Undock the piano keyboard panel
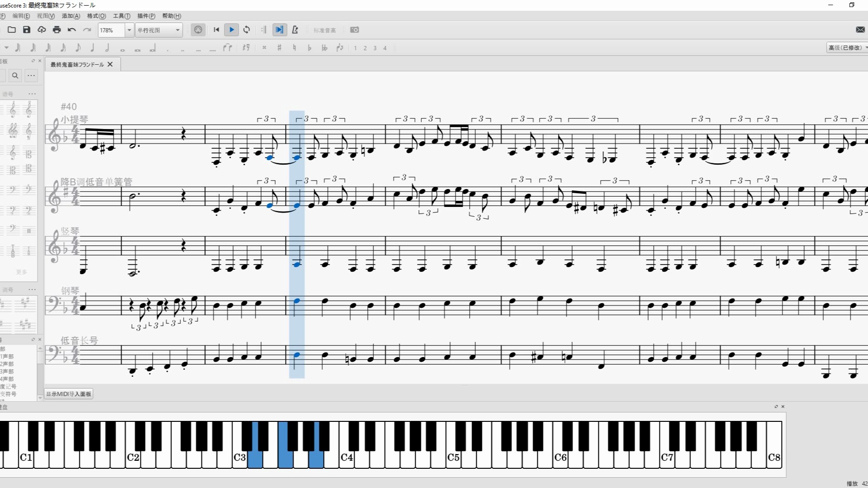This screenshot has height=488, width=868. click(776, 406)
